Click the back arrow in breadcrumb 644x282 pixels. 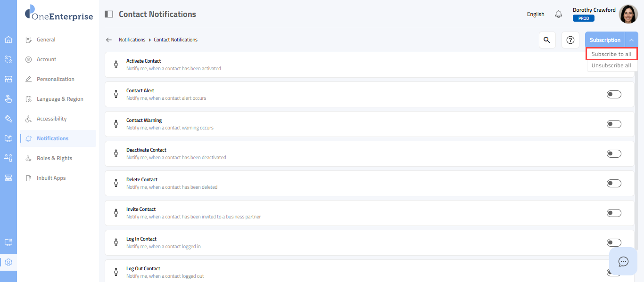tap(109, 40)
